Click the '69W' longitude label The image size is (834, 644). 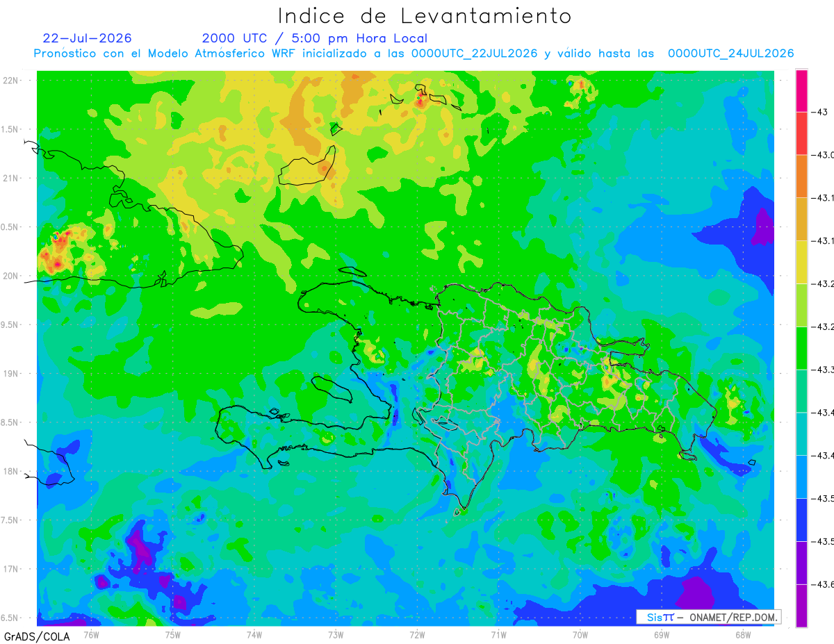tap(662, 634)
